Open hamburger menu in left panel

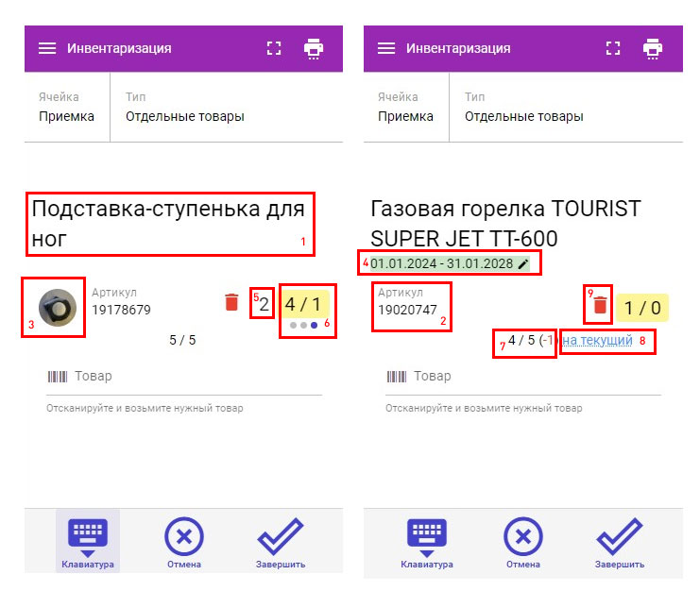pos(47,48)
